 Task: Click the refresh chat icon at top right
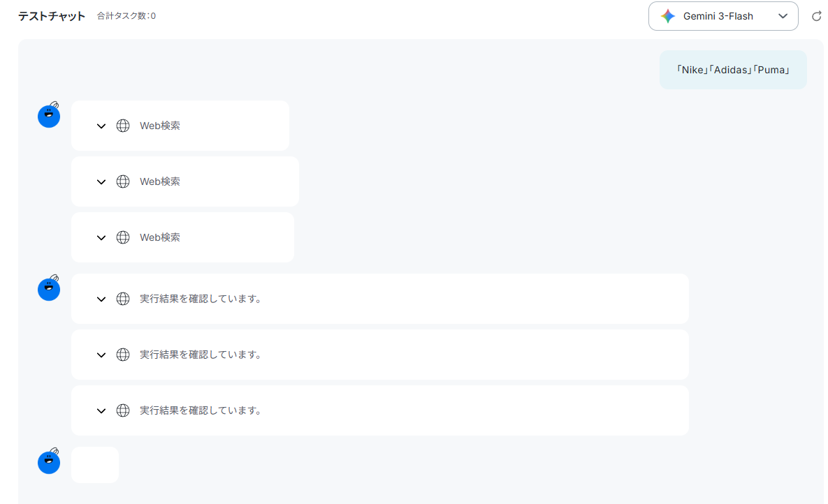(816, 16)
